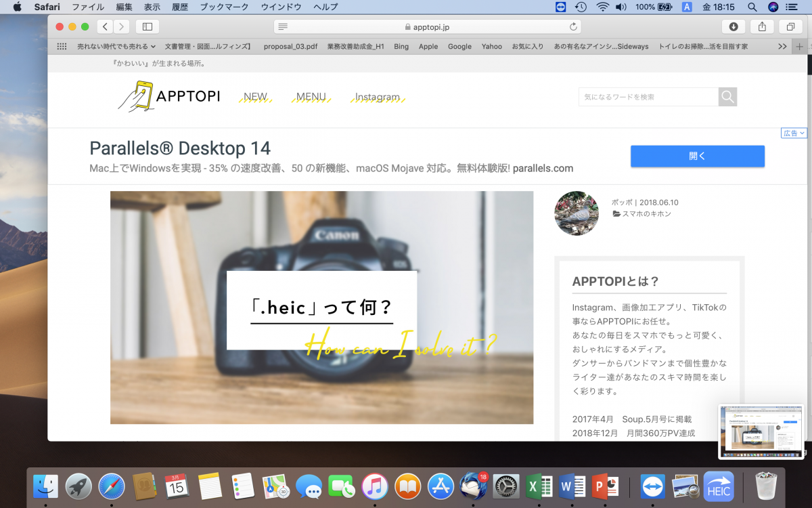Open Spotlight search in the menu bar
This screenshot has width=812, height=508.
[x=751, y=7]
